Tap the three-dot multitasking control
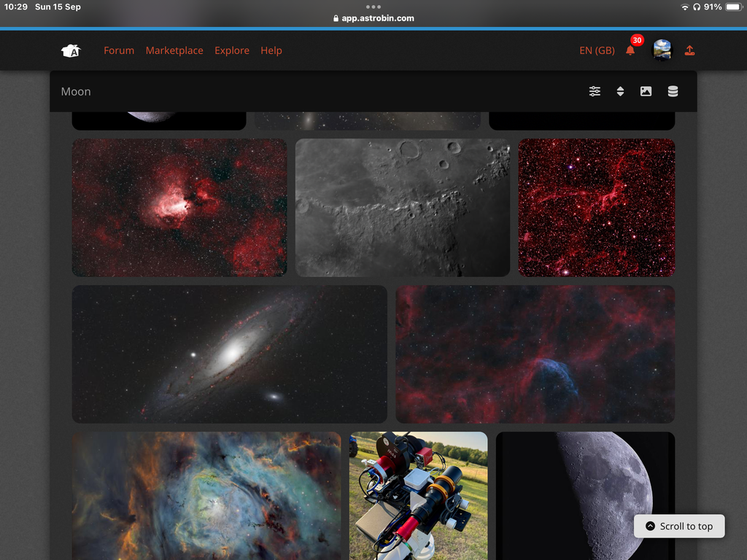 point(373,7)
